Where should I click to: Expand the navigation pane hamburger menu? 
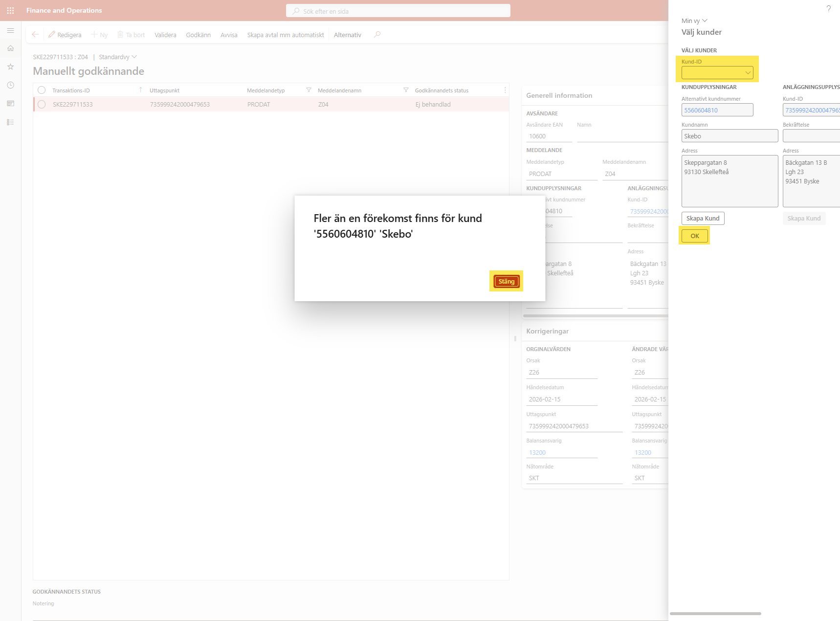10,30
